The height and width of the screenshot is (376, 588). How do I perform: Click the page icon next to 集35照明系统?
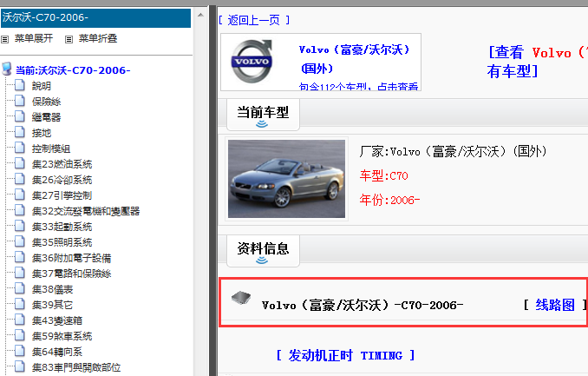tap(20, 242)
